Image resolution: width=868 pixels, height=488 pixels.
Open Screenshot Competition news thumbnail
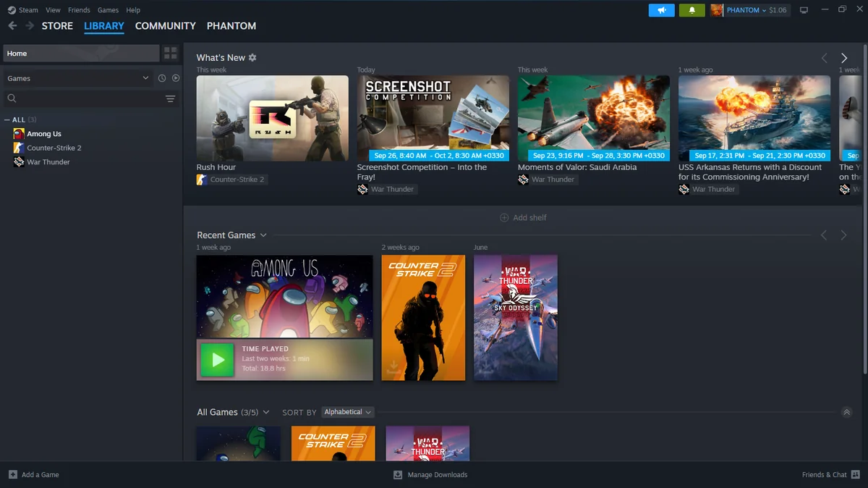(x=433, y=118)
